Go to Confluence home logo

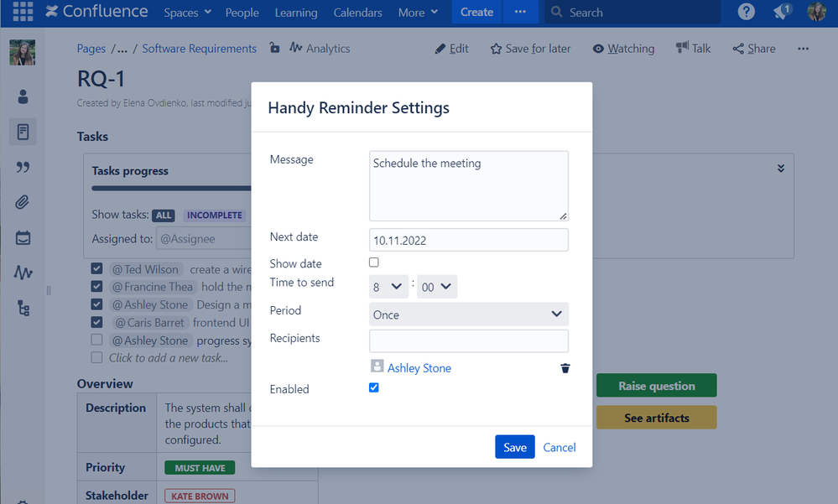pyautogui.click(x=96, y=11)
